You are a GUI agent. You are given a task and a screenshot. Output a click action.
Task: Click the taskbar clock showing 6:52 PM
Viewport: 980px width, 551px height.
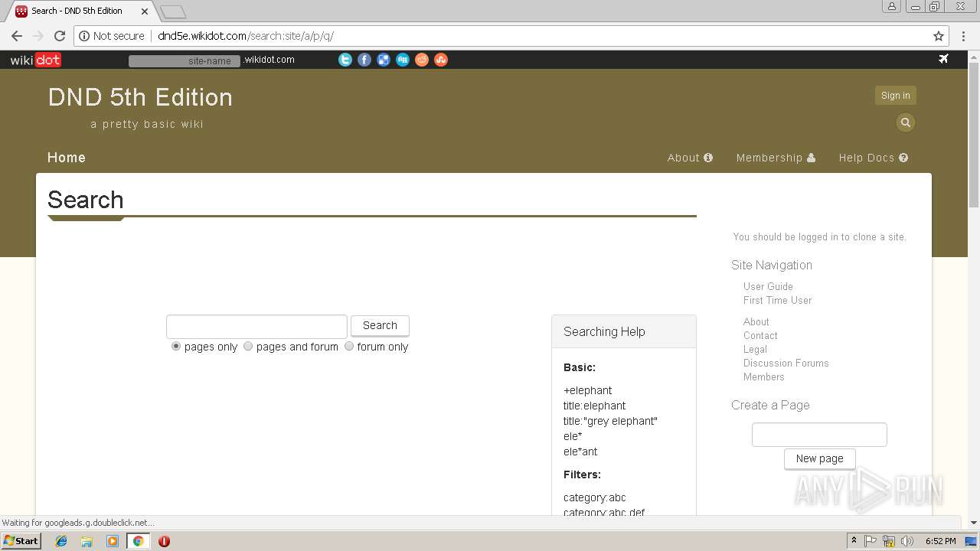click(940, 541)
